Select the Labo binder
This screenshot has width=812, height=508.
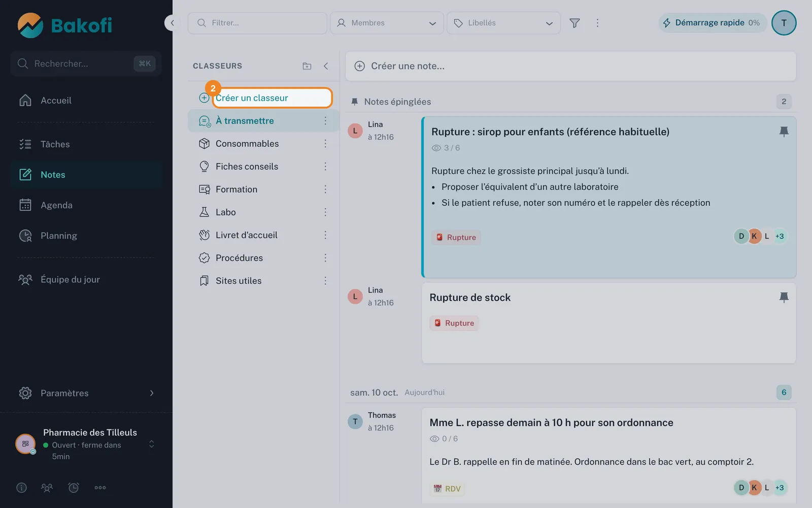click(x=263, y=212)
